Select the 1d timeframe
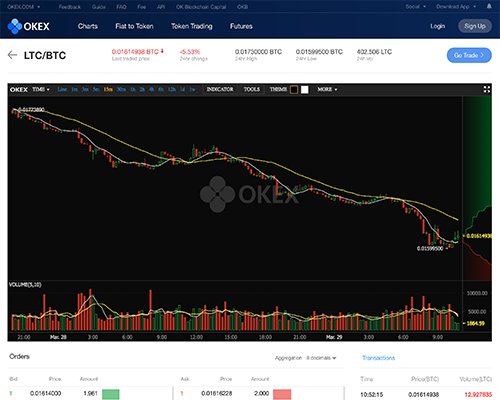The width and height of the screenshot is (500, 400). 182,89
